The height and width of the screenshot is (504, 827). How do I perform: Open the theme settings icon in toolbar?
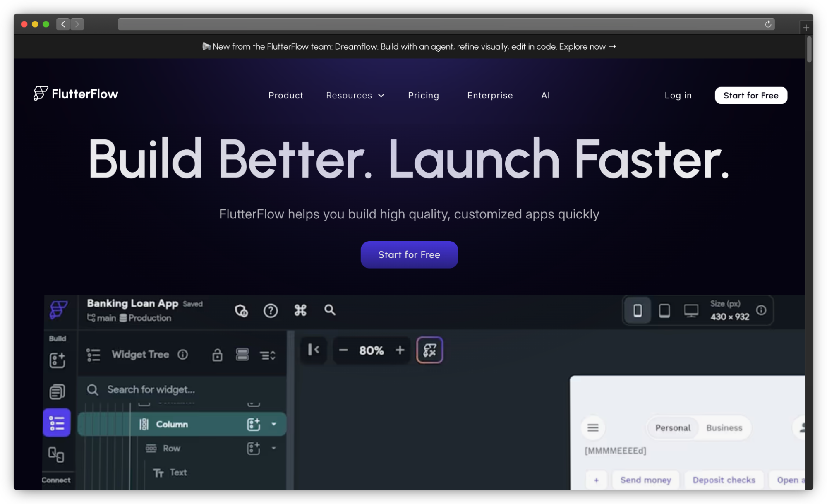241,310
